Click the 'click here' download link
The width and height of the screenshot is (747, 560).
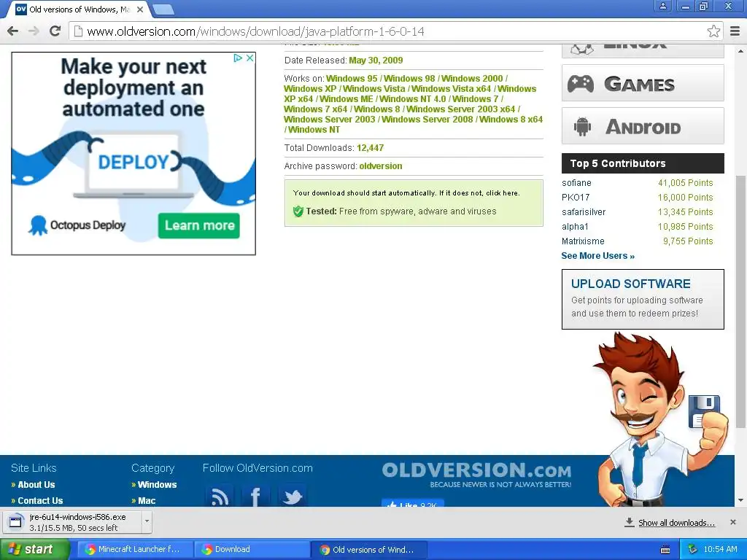[x=502, y=192]
